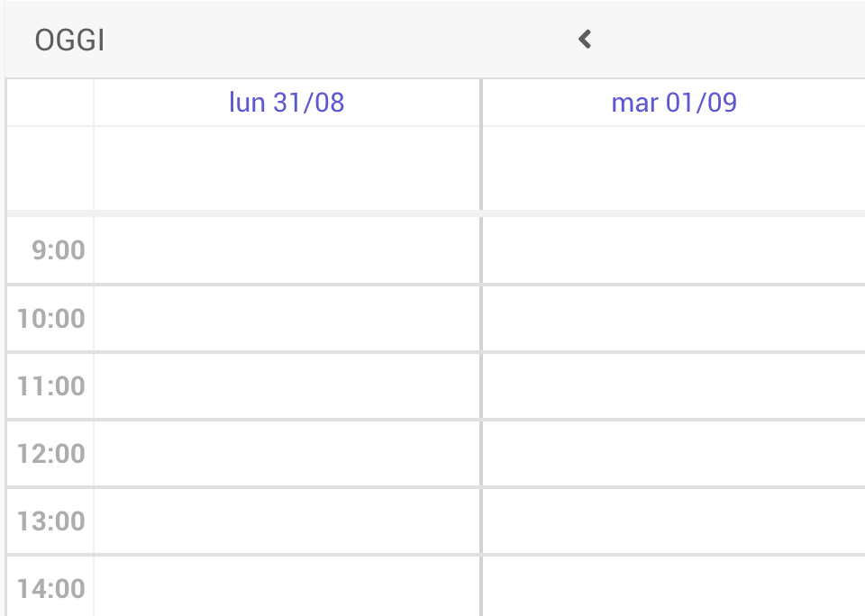
Task: Go to today with OGGI button
Action: coord(69,41)
